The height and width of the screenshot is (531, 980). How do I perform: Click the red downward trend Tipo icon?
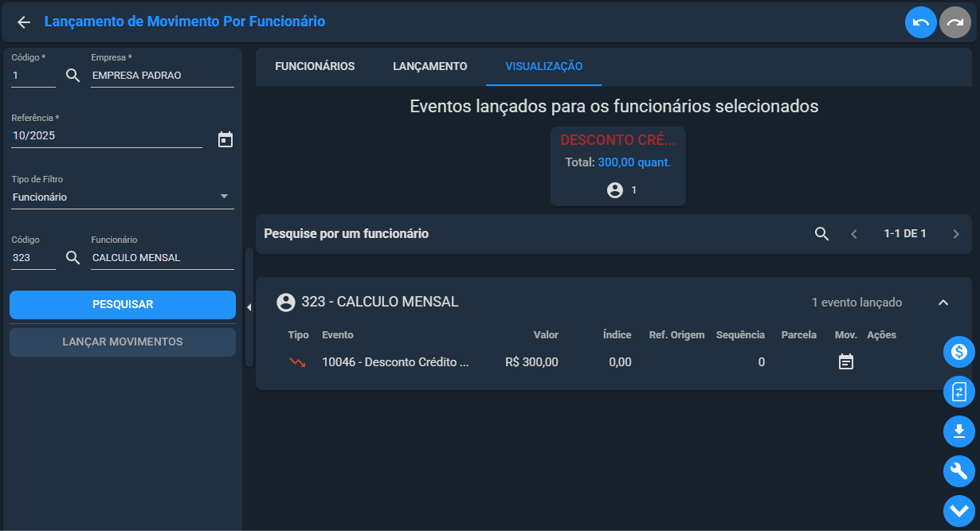(297, 362)
